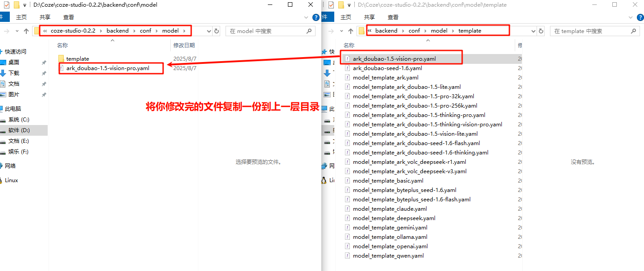Open quick access toolbar dropdown in template window
The width and height of the screenshot is (644, 271).
pyautogui.click(x=349, y=5)
